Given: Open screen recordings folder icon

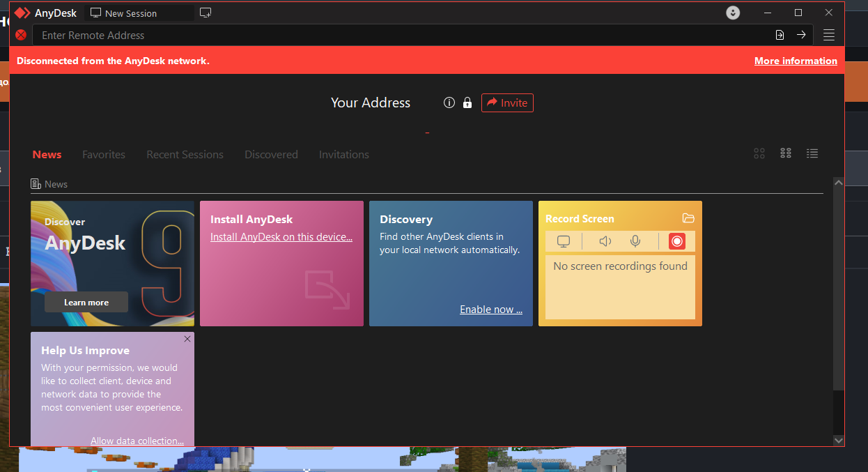Looking at the screenshot, I should 688,218.
